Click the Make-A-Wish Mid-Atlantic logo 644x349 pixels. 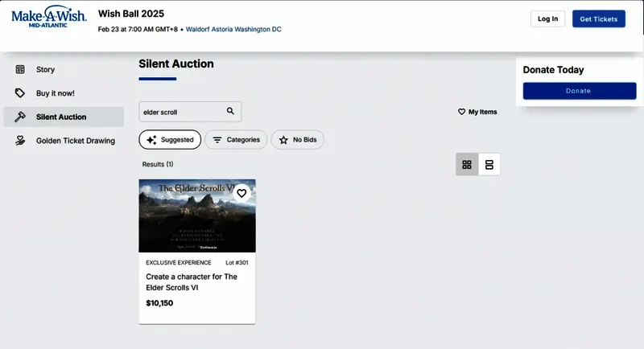tap(49, 18)
